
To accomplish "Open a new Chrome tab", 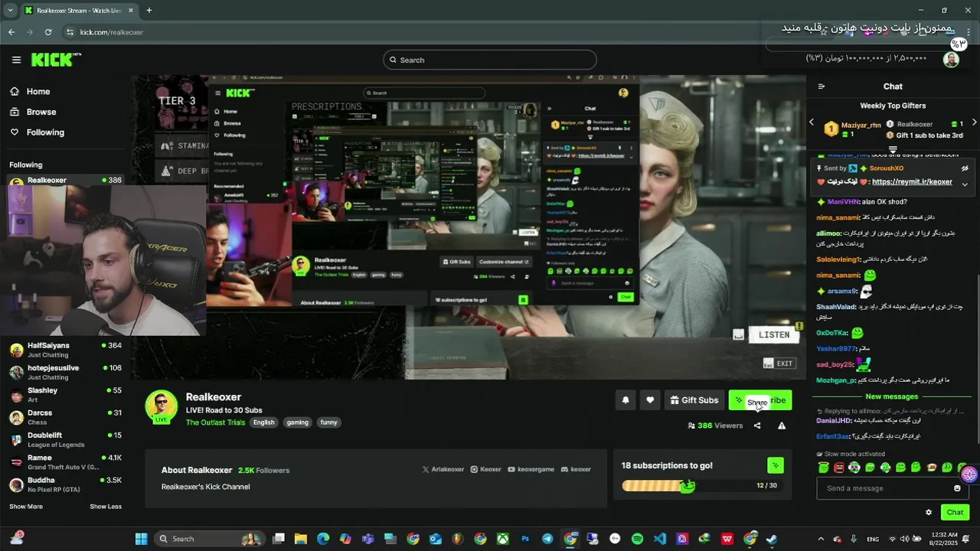I will tap(149, 10).
